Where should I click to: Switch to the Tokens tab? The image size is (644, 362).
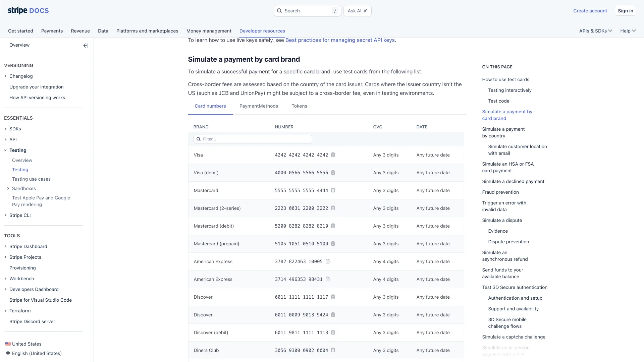[x=299, y=106]
